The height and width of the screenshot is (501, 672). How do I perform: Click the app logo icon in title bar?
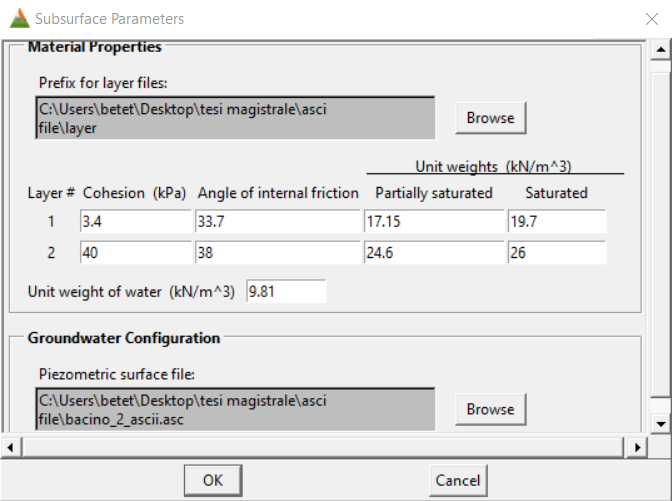point(19,19)
